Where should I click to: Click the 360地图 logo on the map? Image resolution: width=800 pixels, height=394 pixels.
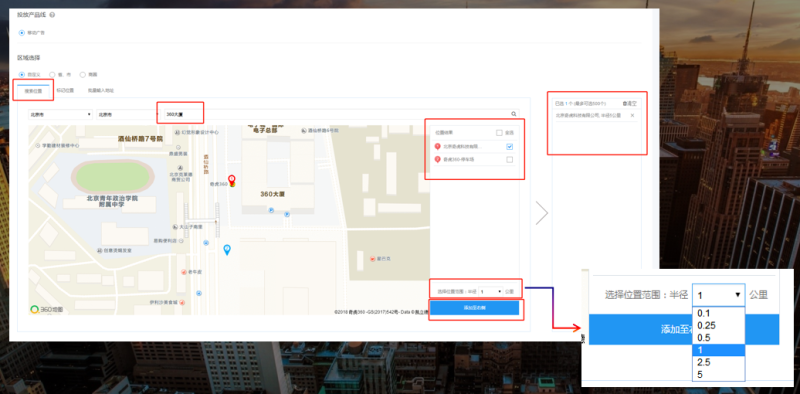click(x=46, y=309)
